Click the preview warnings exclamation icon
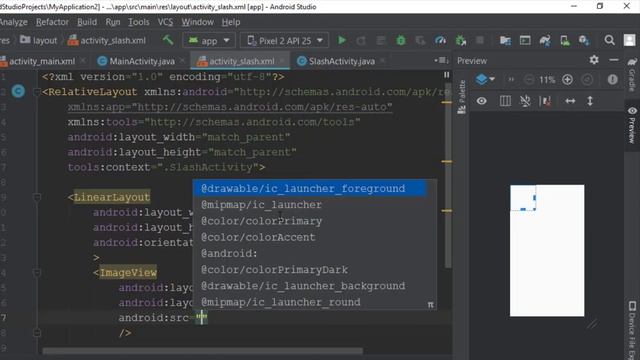The height and width of the screenshot is (360, 640). click(612, 80)
